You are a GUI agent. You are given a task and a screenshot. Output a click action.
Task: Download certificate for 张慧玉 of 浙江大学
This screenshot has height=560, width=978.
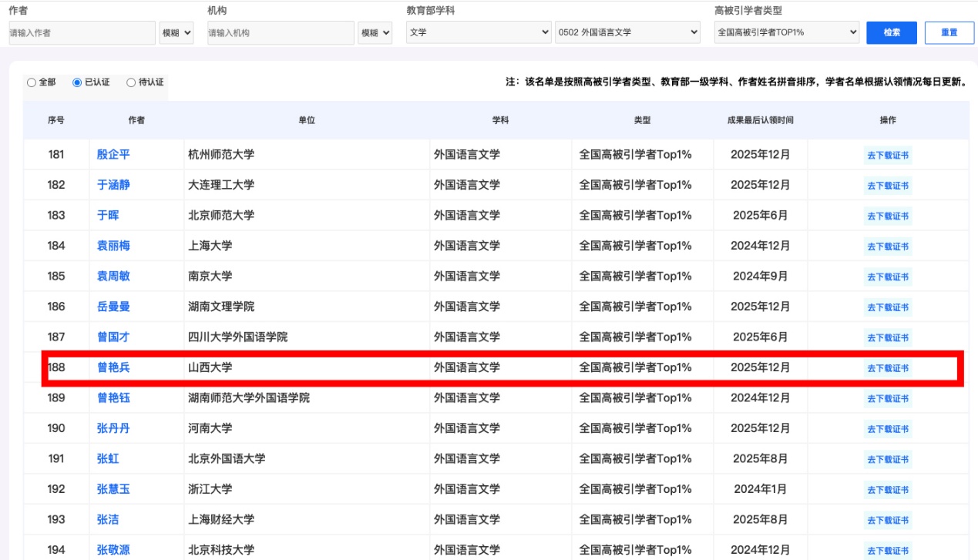[888, 490]
